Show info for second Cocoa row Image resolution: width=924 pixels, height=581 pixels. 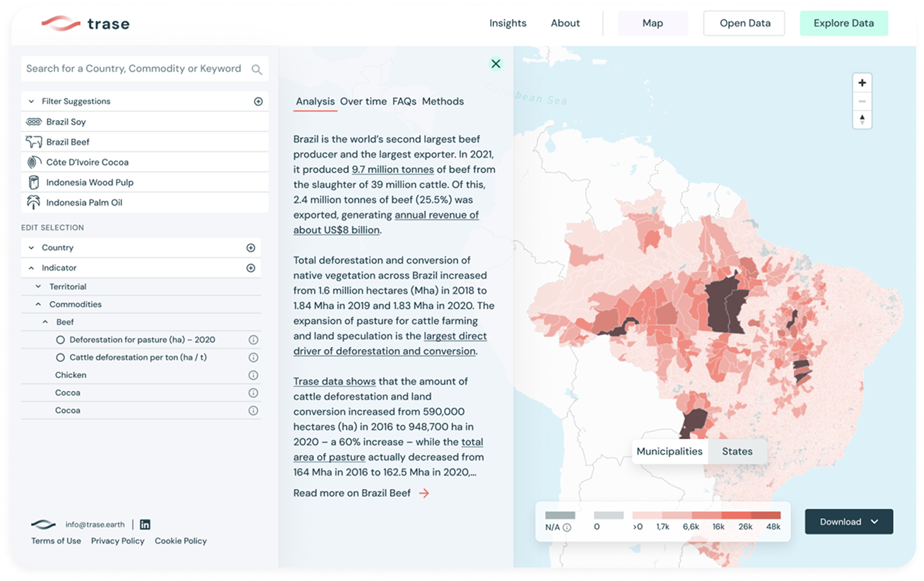[253, 411]
